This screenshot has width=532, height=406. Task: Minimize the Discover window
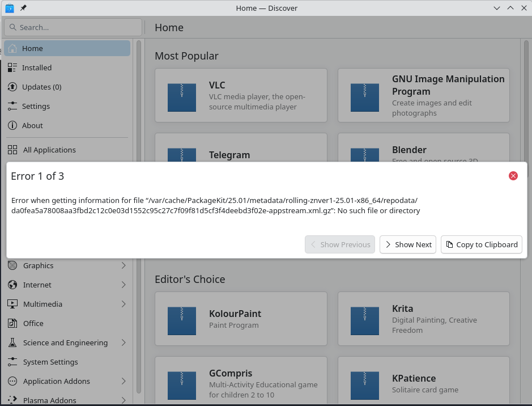point(497,8)
